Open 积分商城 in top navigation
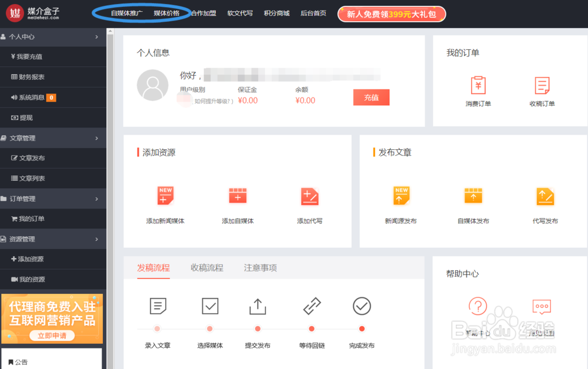The height and width of the screenshot is (369, 588). tap(277, 14)
